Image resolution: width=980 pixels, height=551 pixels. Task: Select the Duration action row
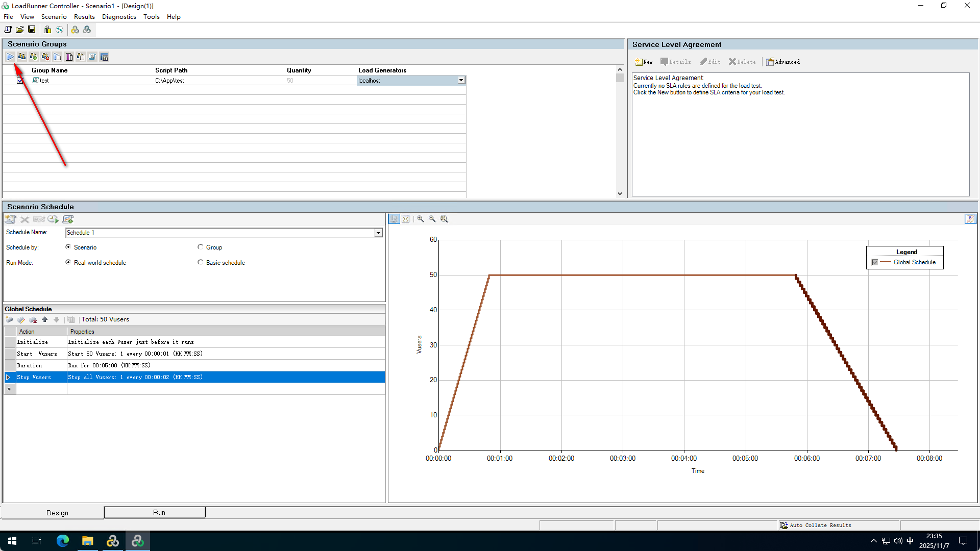pyautogui.click(x=30, y=365)
